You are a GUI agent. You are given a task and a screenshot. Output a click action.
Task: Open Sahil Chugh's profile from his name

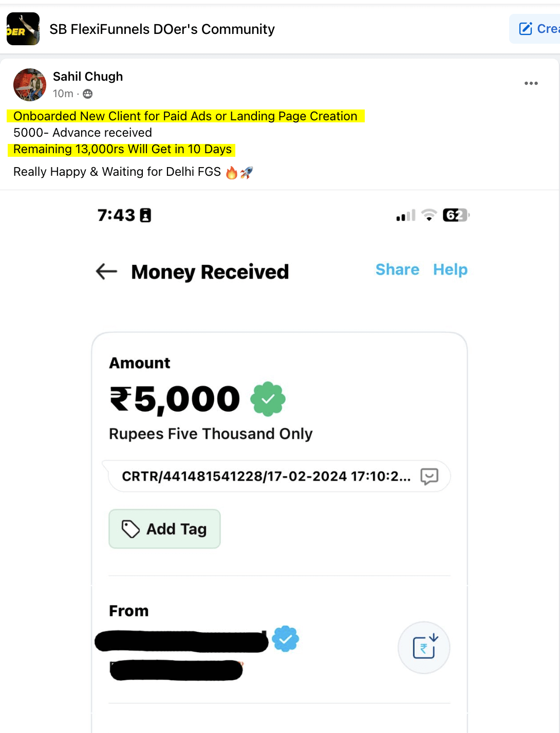click(x=88, y=76)
